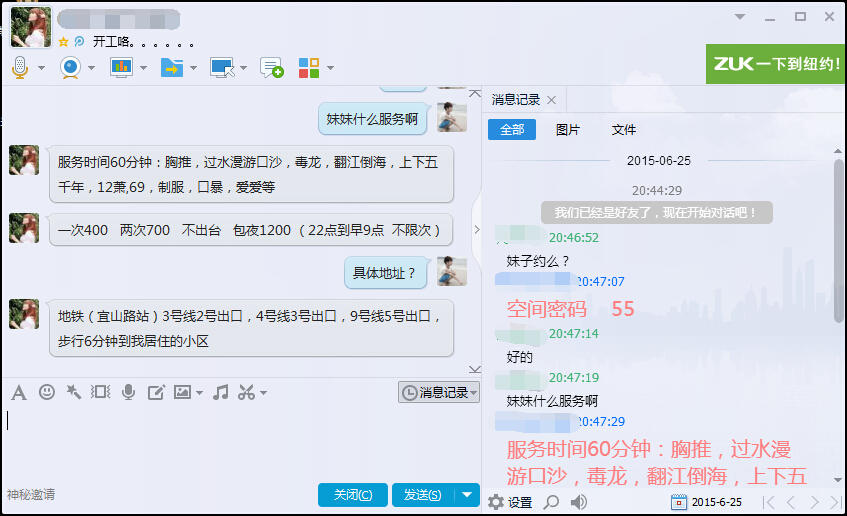The height and width of the screenshot is (516, 847).
Task: Start a video call with webcam icon
Action: (x=70, y=68)
